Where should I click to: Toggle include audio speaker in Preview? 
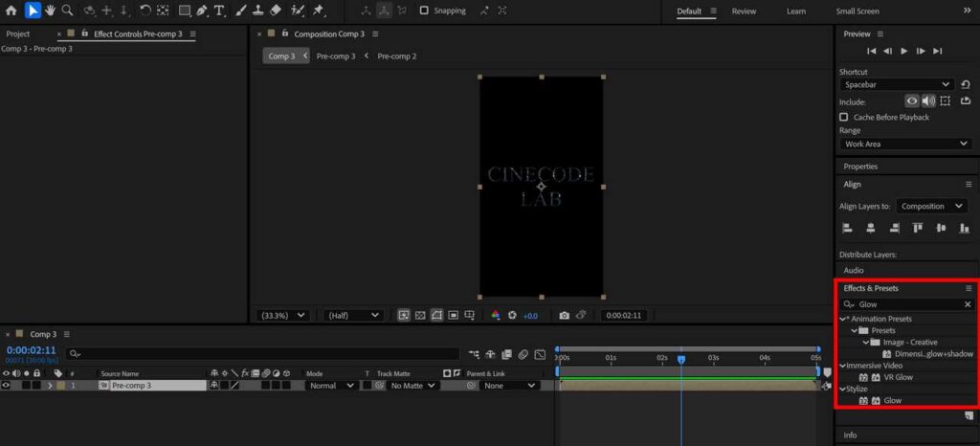pyautogui.click(x=928, y=101)
